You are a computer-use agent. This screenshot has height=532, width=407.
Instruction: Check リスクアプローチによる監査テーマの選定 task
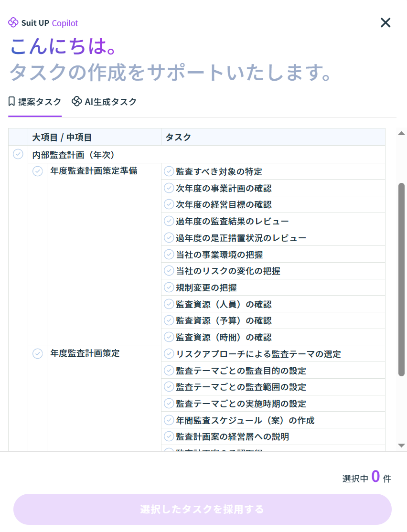pos(169,353)
